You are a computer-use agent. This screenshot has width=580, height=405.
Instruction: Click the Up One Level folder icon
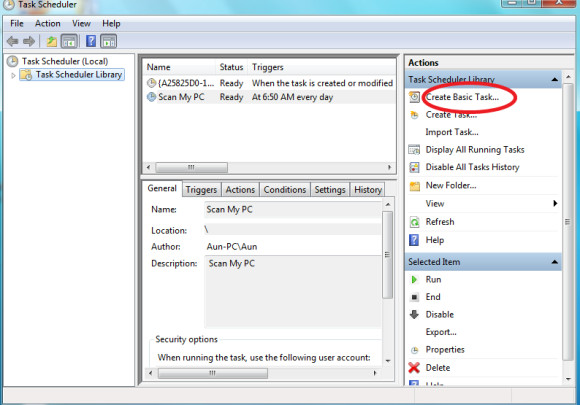[51, 41]
